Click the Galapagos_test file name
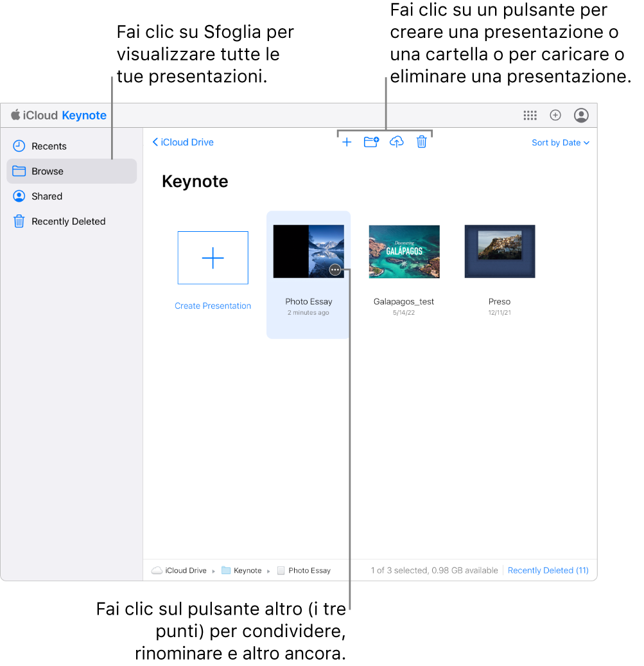644x666 pixels. point(404,302)
